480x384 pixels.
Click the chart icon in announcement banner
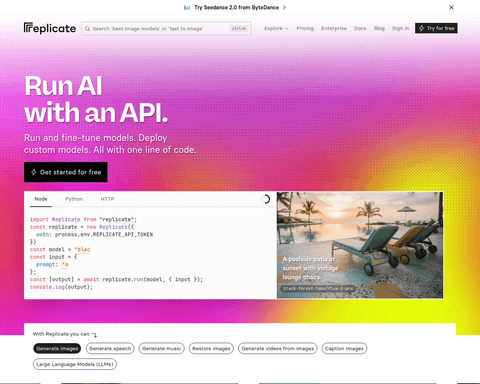(x=187, y=8)
